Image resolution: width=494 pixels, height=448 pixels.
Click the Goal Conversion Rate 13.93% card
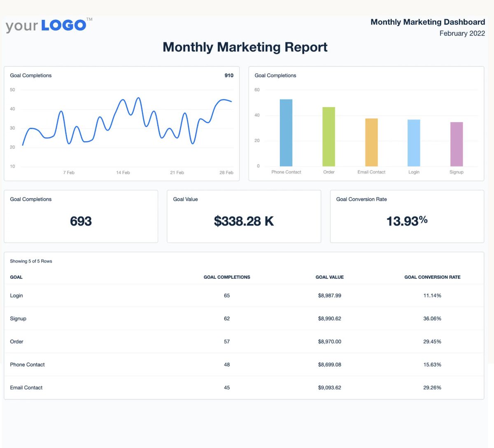tap(407, 216)
